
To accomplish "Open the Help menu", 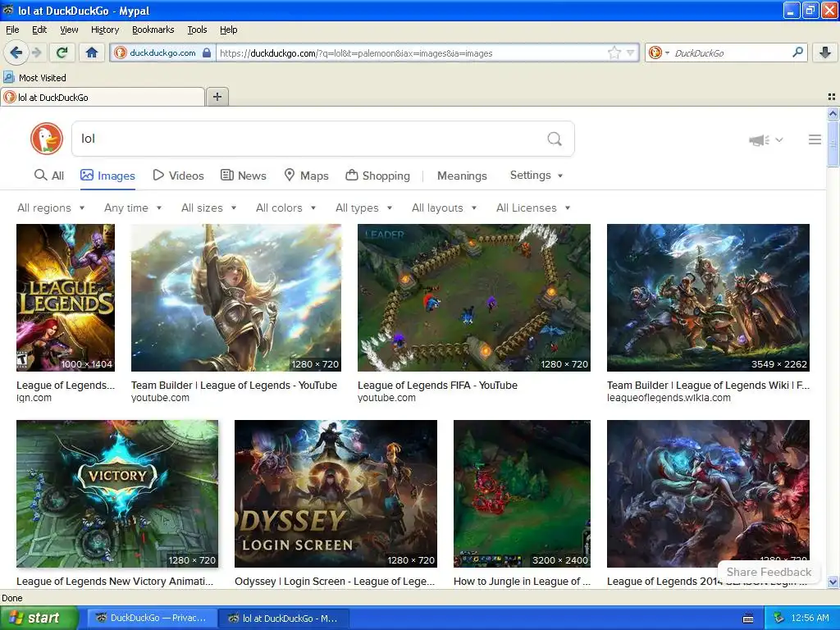I will 228,30.
